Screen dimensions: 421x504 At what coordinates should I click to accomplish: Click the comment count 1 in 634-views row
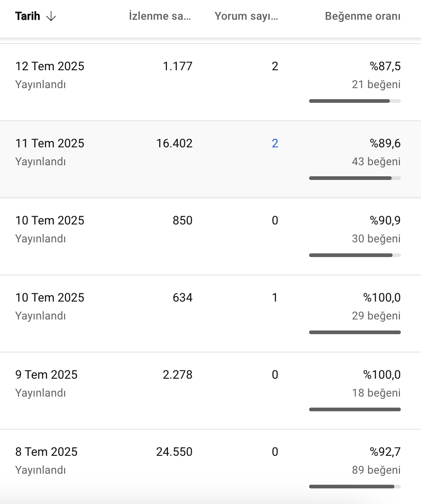(x=275, y=297)
